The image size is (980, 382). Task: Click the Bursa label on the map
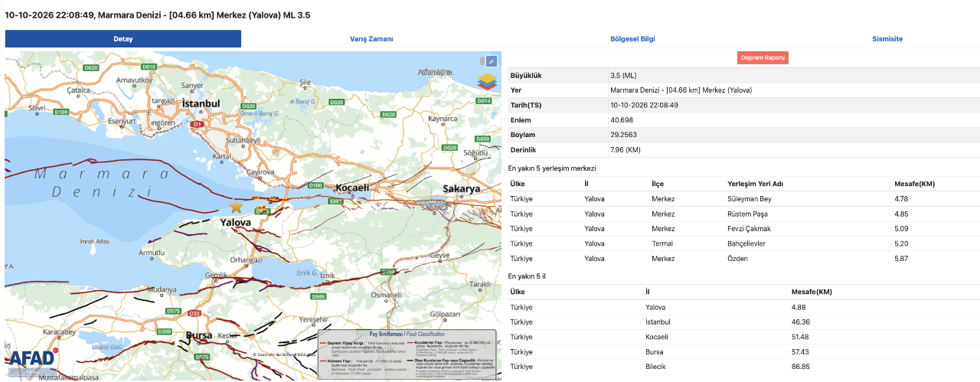(198, 335)
